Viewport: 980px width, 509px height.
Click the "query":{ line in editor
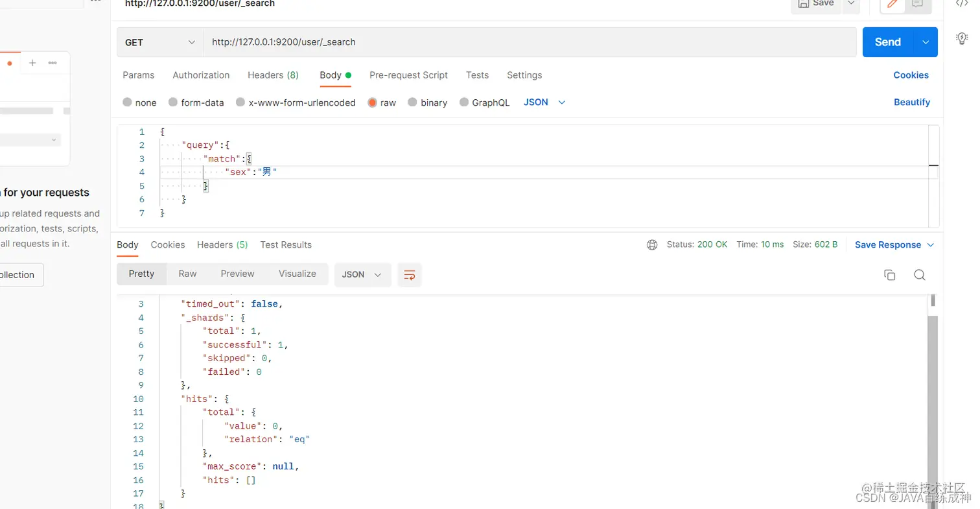click(205, 145)
